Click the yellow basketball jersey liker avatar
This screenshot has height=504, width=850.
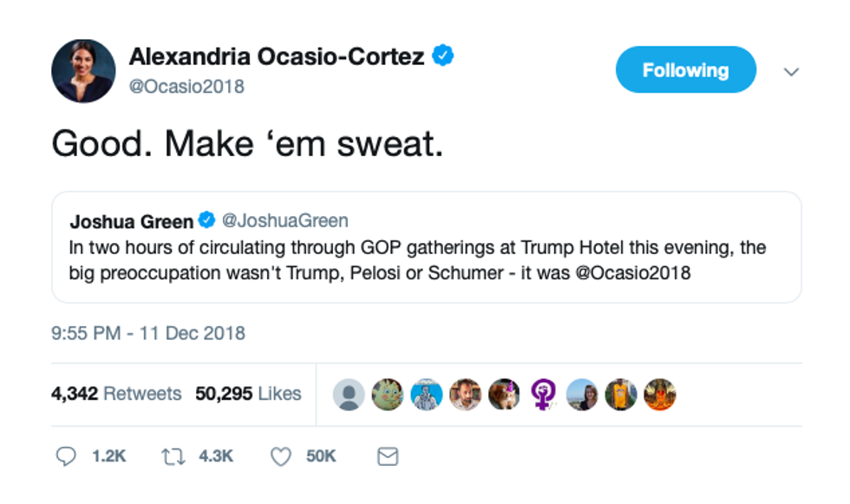pyautogui.click(x=620, y=395)
